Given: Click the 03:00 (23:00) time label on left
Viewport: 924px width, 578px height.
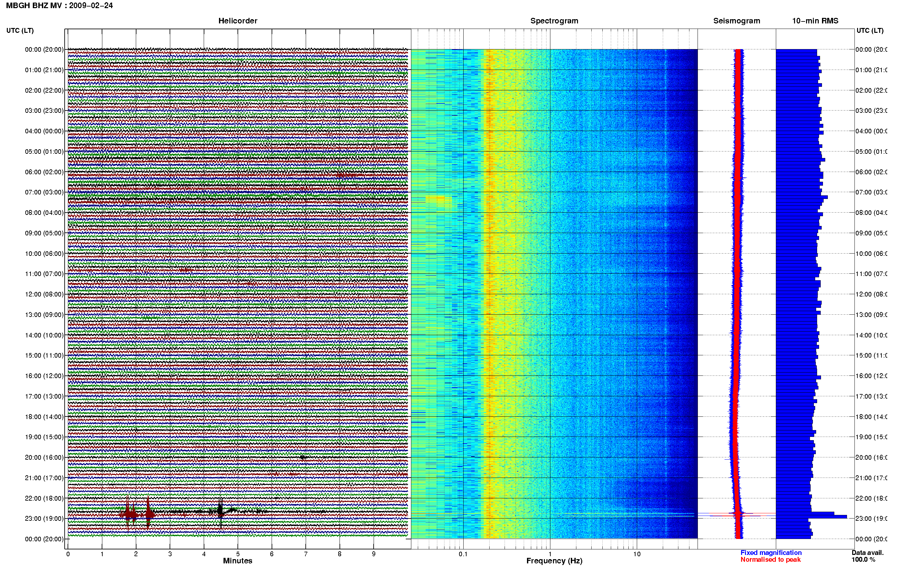Looking at the screenshot, I should pyautogui.click(x=44, y=111).
